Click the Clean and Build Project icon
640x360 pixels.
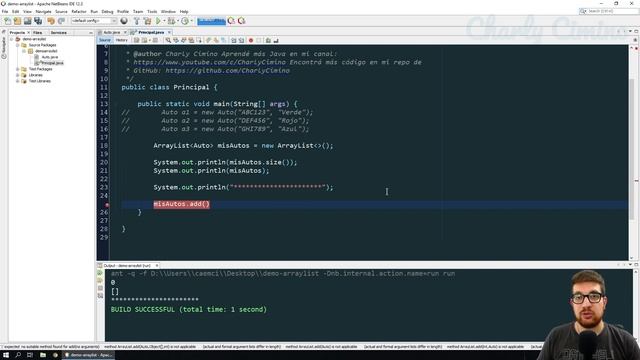147,21
